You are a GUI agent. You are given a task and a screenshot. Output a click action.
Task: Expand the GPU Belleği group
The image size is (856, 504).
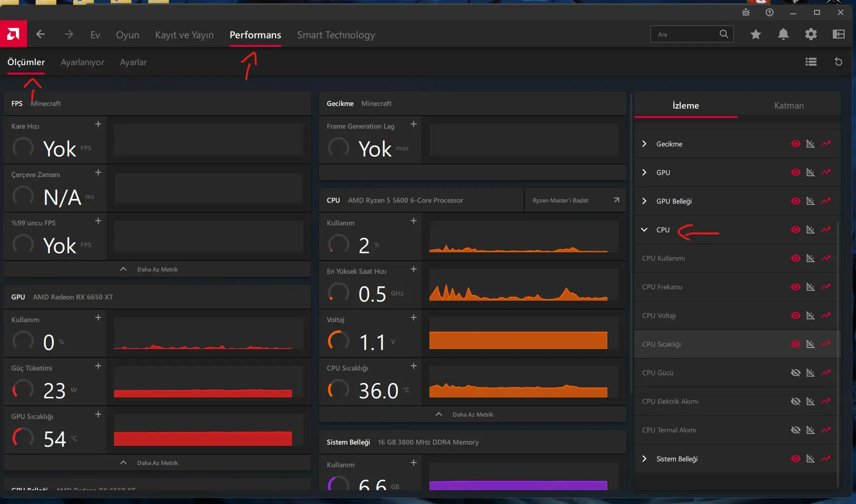644,201
